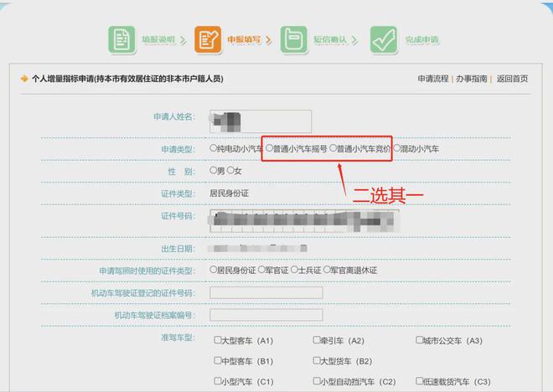The height and width of the screenshot is (392, 553).
Task: Choose 男 for gender
Action: click(x=213, y=170)
